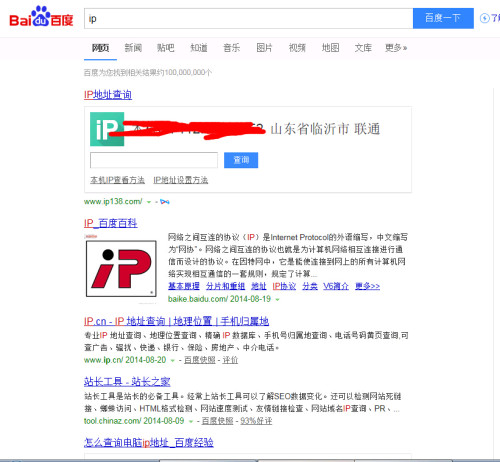This screenshot has height=462, width=500.
Task: Visit the www.ip138.com URL
Action: [x=113, y=202]
